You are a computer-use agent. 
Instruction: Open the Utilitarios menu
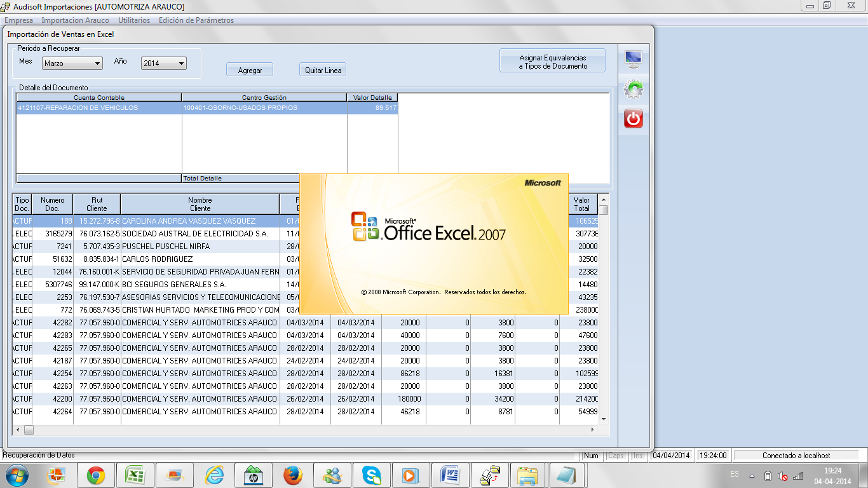click(x=134, y=20)
